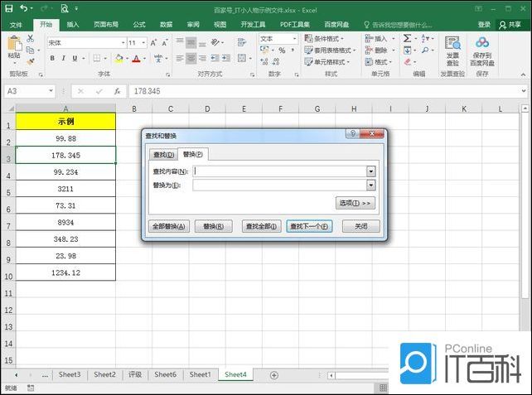This screenshot has height=395, width=532.
Task: Toggle underline formatting with U button
Action: click(75, 58)
